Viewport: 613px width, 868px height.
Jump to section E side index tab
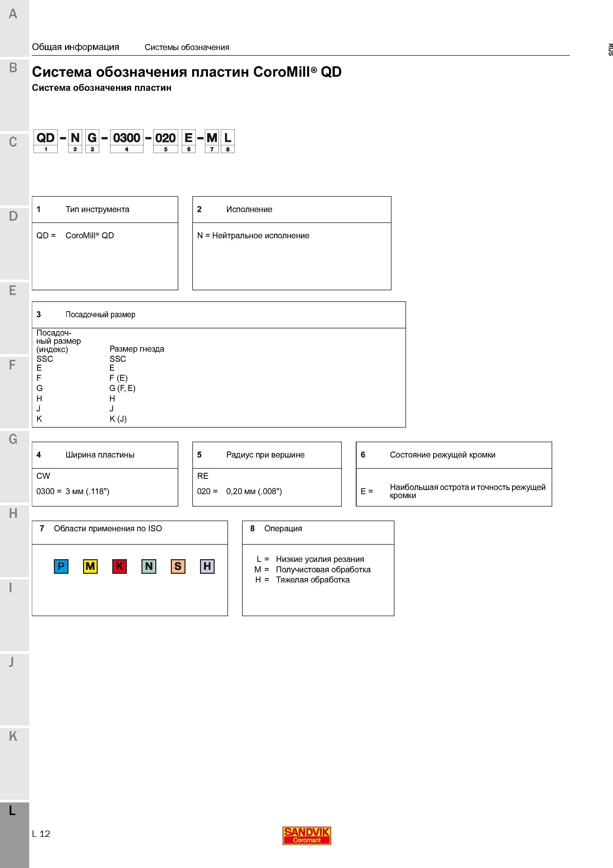point(14,318)
